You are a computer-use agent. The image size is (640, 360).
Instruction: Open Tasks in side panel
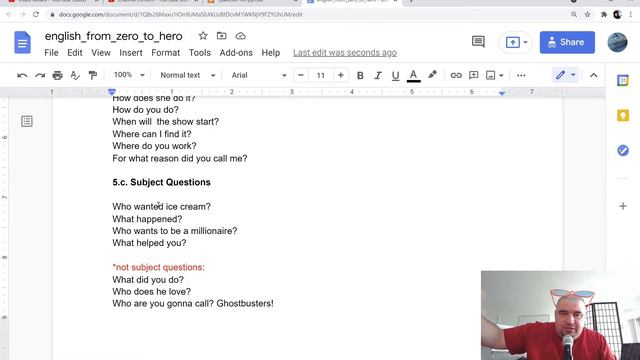coord(622,151)
